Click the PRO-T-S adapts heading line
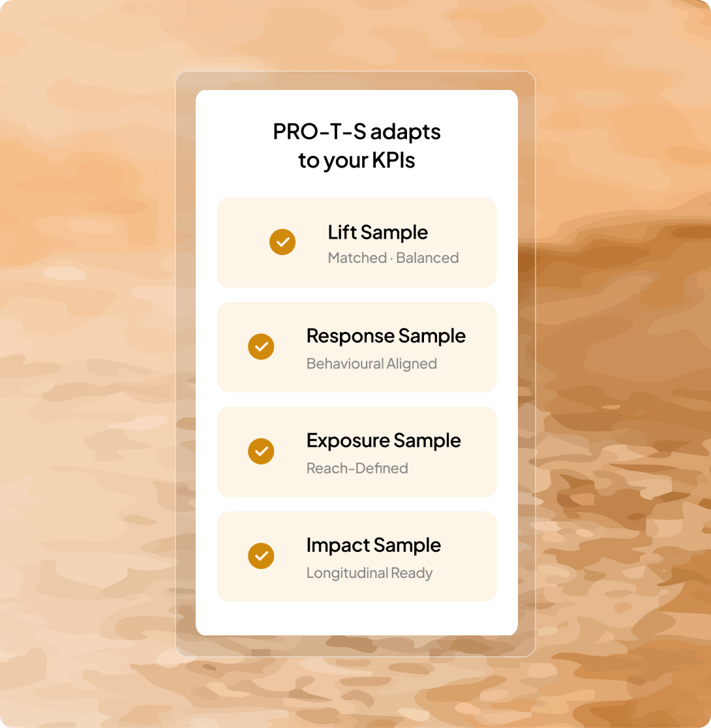711x728 pixels. 357,131
